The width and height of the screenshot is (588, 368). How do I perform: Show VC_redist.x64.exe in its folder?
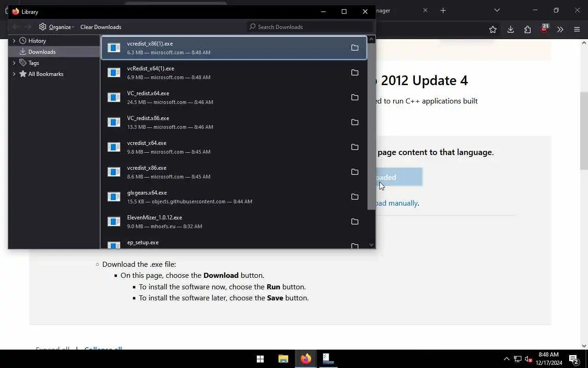click(x=355, y=98)
